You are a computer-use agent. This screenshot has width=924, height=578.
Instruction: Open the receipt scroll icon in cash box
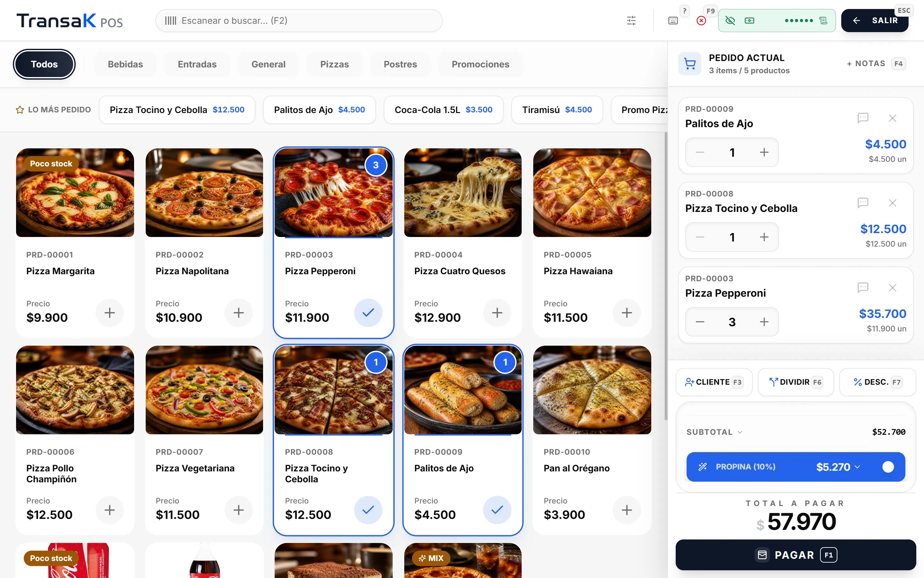(x=824, y=21)
